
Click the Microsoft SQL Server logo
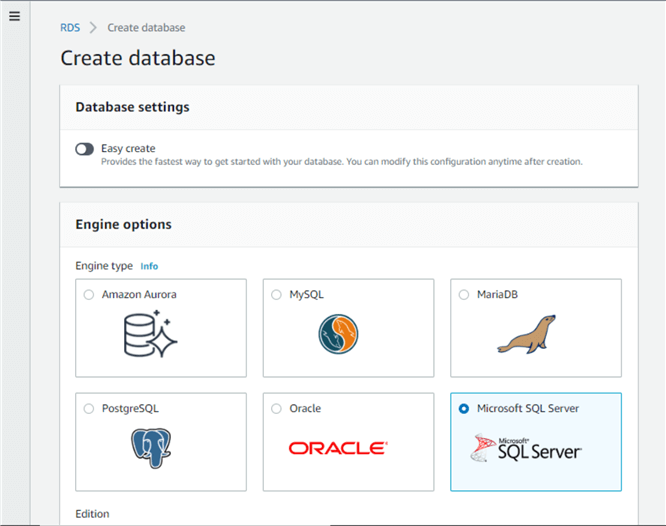526,449
